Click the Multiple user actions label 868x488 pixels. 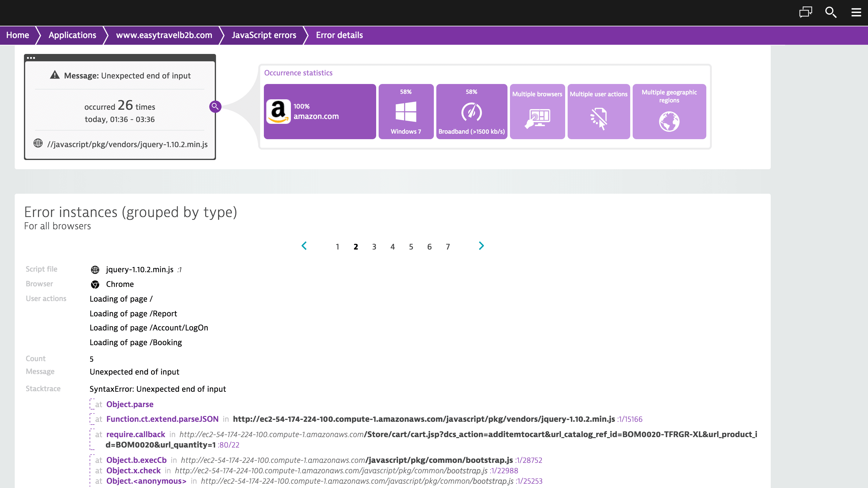point(598,94)
